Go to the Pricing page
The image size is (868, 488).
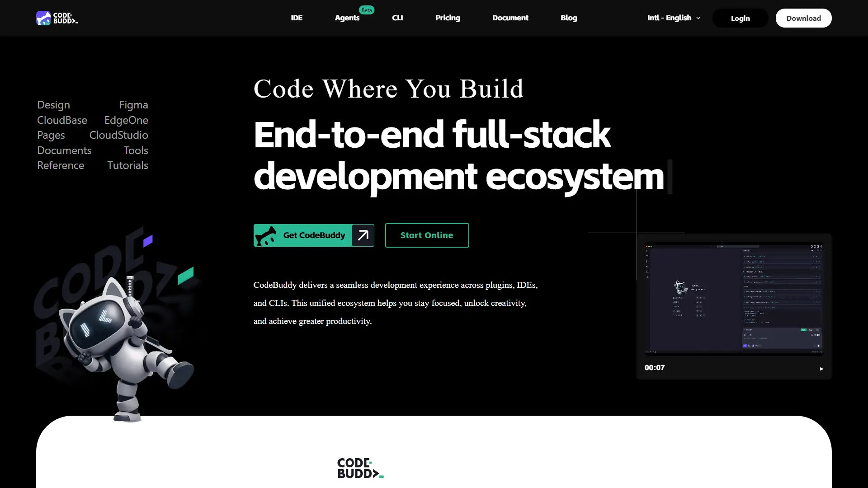[448, 18]
